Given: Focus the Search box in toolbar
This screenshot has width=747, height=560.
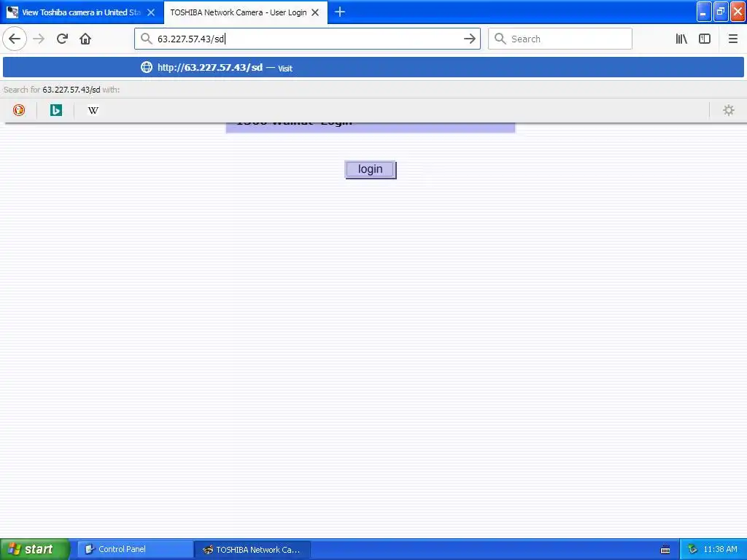Looking at the screenshot, I should pos(560,39).
